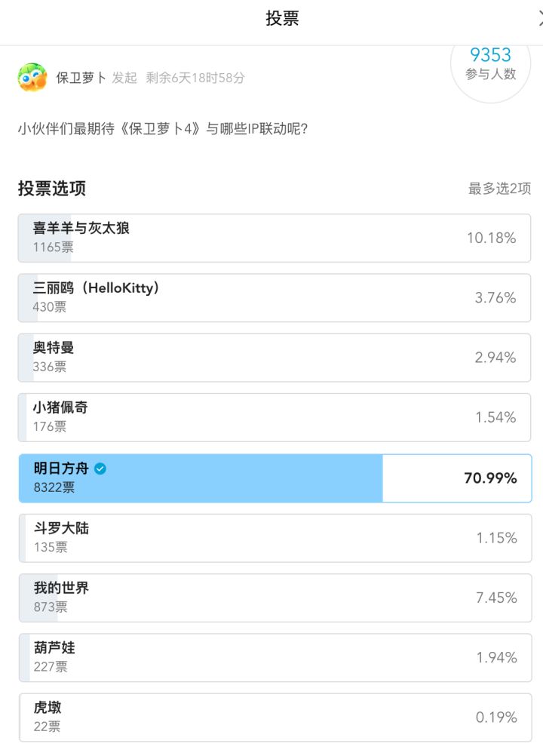Tap the 投票 title in header
This screenshot has width=543, height=756.
tap(283, 19)
